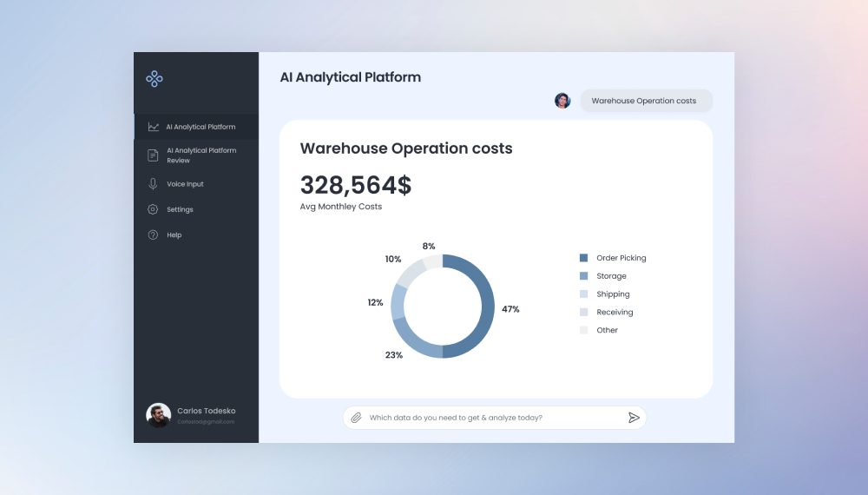Send the message with the arrow icon

[634, 418]
